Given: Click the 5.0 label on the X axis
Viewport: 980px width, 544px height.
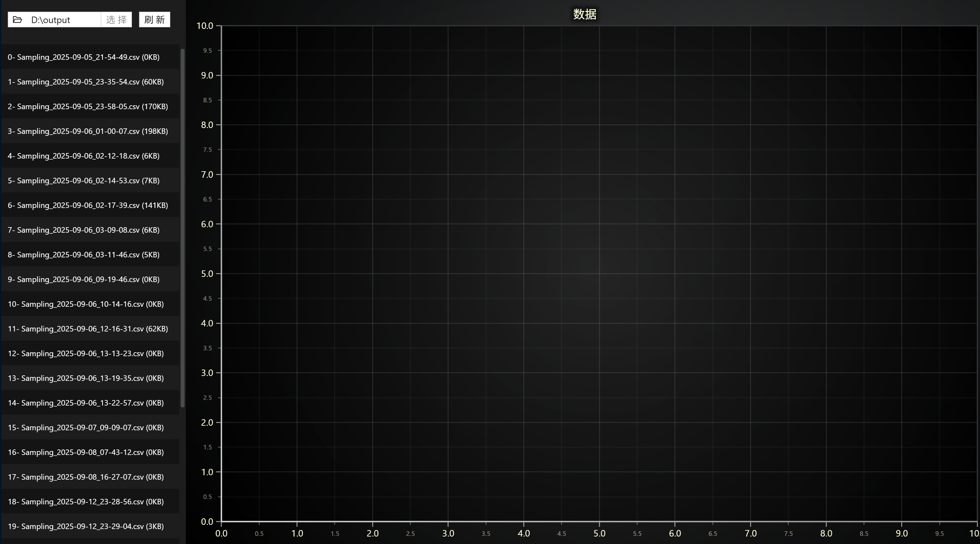Looking at the screenshot, I should (599, 533).
